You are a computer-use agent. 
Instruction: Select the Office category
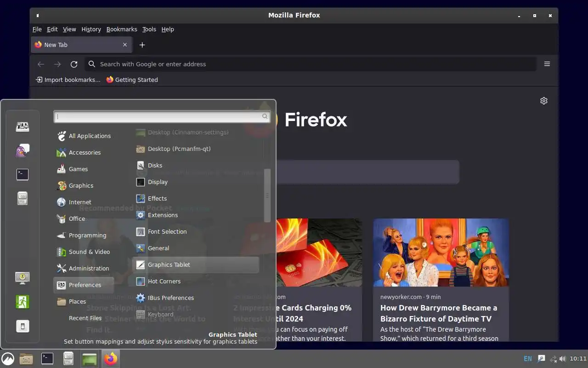(84, 218)
